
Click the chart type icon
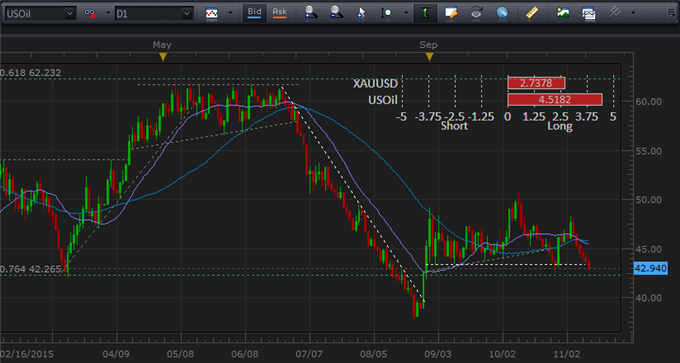click(212, 13)
